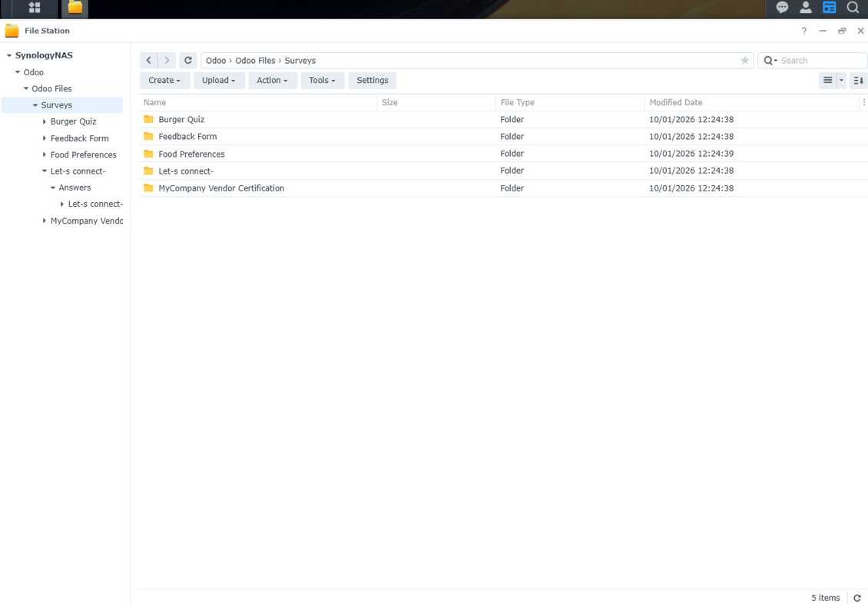This screenshot has width=868, height=604.
Task: Collapse the Answers tree node arrow
Action: (53, 188)
